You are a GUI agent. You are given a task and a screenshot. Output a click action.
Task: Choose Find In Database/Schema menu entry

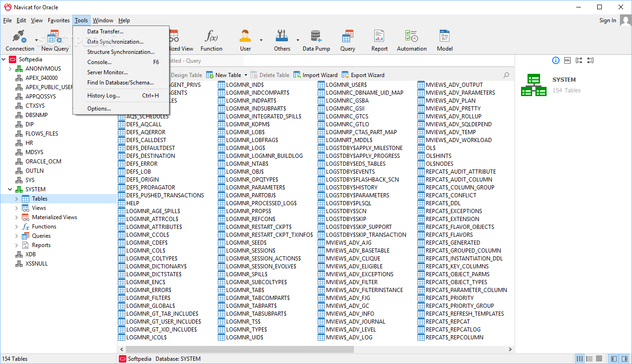tap(121, 83)
